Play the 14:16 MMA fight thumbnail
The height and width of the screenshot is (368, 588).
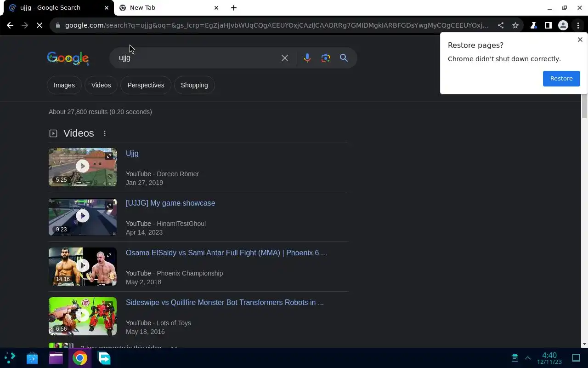coord(83,266)
